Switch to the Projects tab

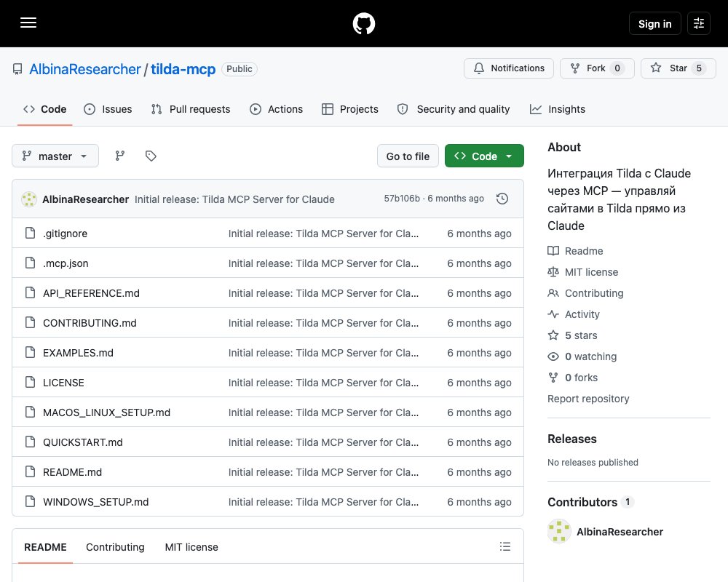350,109
